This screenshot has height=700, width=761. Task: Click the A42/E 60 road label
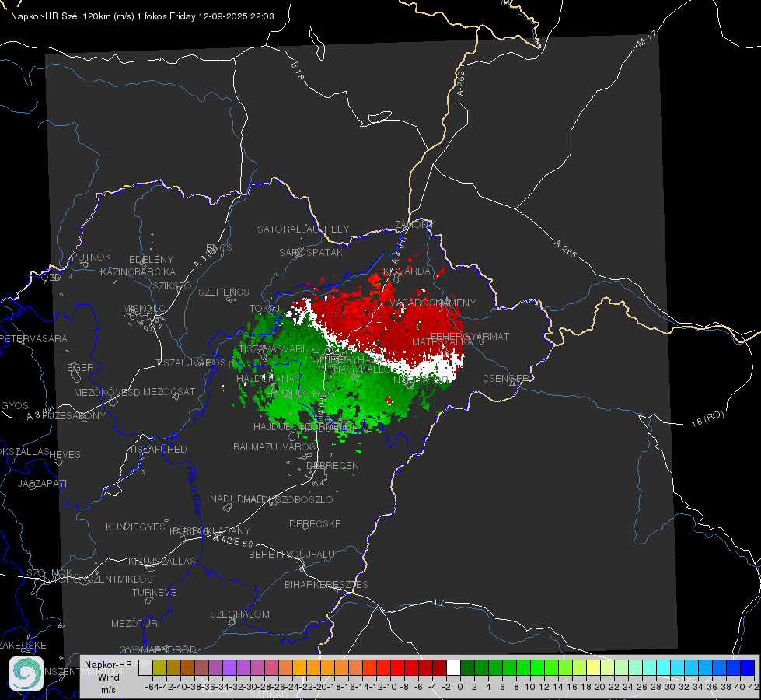[x=233, y=541]
